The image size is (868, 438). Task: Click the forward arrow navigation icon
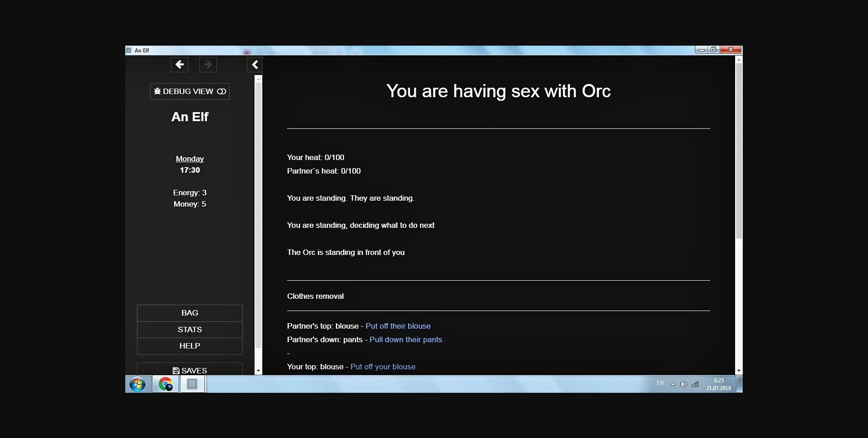pos(208,65)
